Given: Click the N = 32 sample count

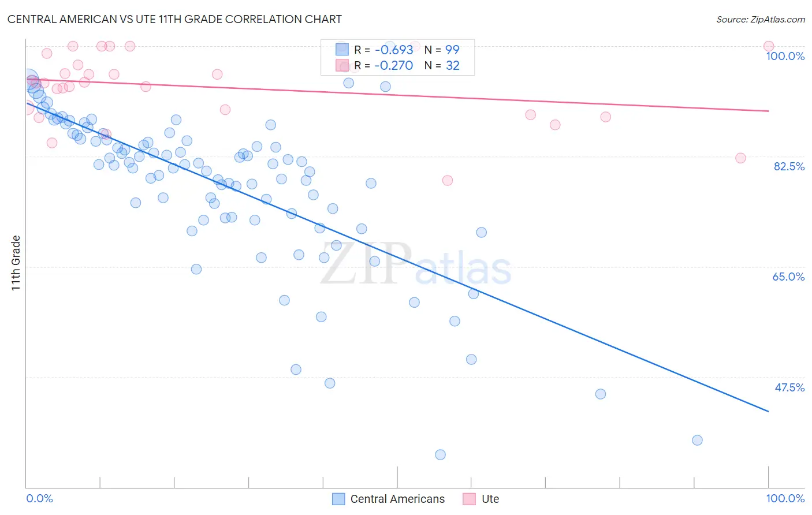Looking at the screenshot, I should 442,65.
